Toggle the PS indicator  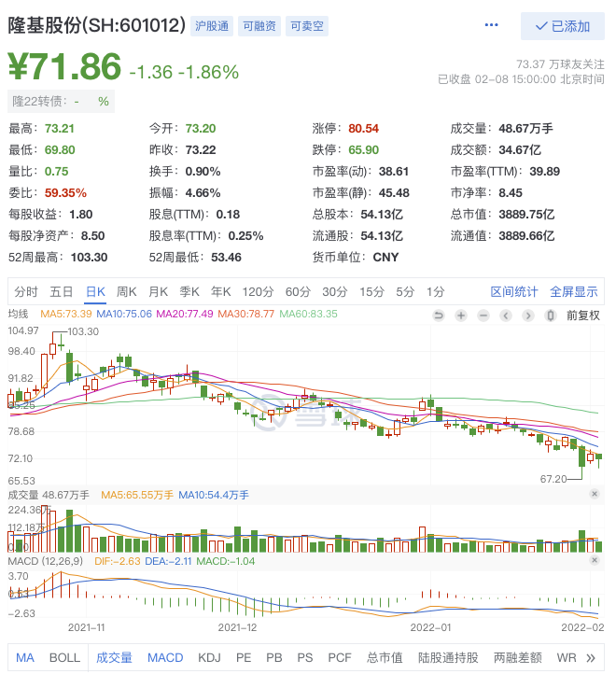(305, 658)
